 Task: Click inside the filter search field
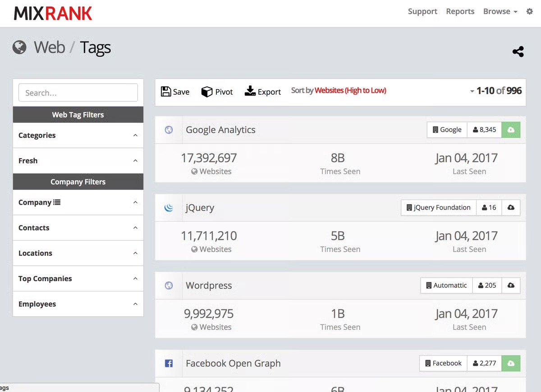click(x=78, y=92)
